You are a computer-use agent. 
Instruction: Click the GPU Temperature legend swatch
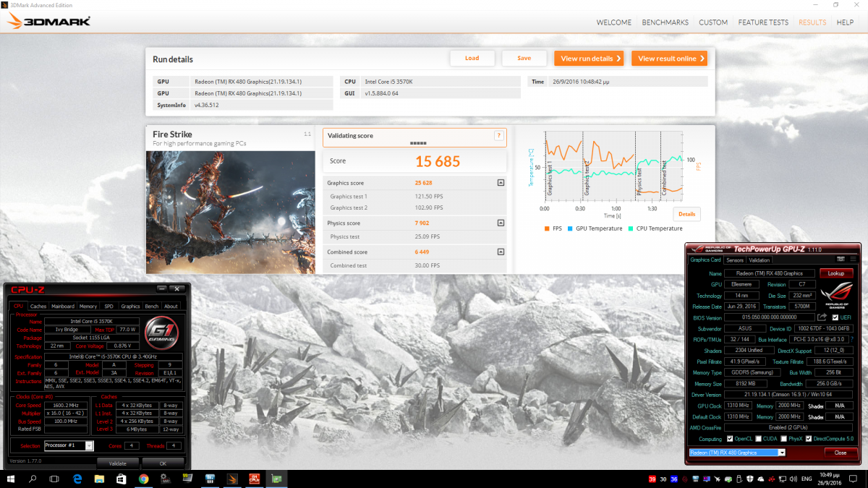pyautogui.click(x=571, y=228)
